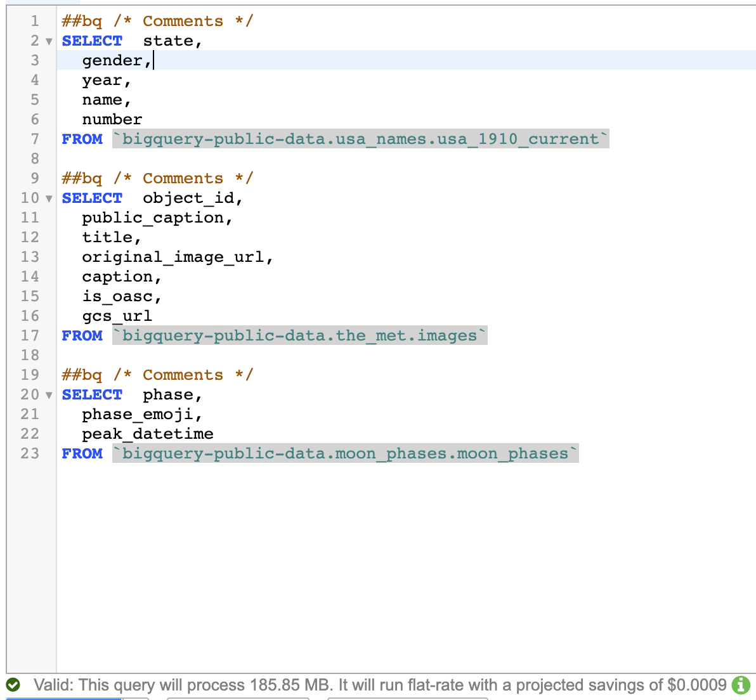The image size is (756, 700).
Task: Click the SELECT keyword on line 20
Action: point(92,395)
